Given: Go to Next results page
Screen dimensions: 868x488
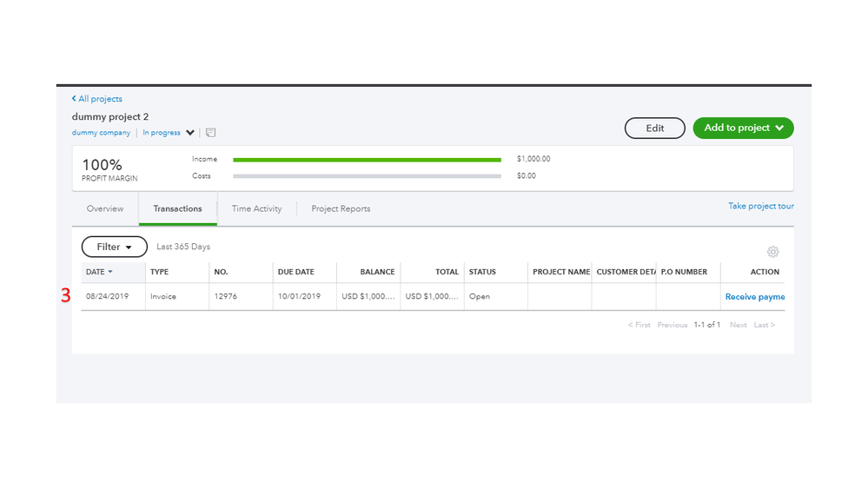Looking at the screenshot, I should click(x=738, y=325).
